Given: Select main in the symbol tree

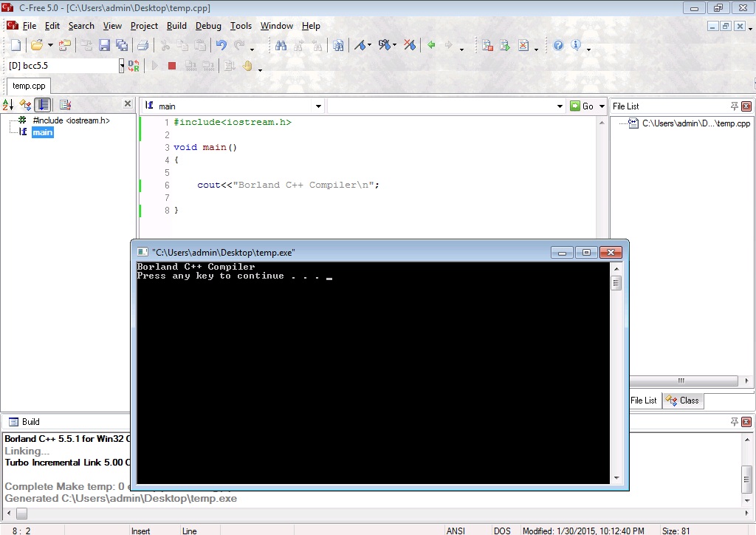Looking at the screenshot, I should tap(42, 132).
